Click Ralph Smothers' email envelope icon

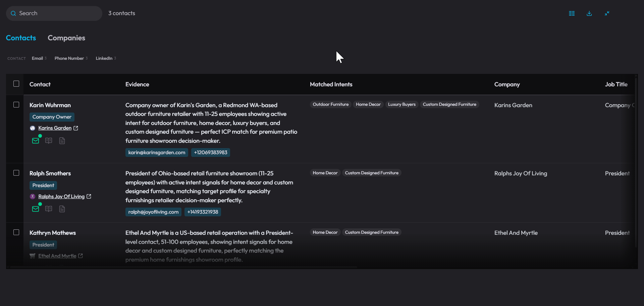click(36, 209)
